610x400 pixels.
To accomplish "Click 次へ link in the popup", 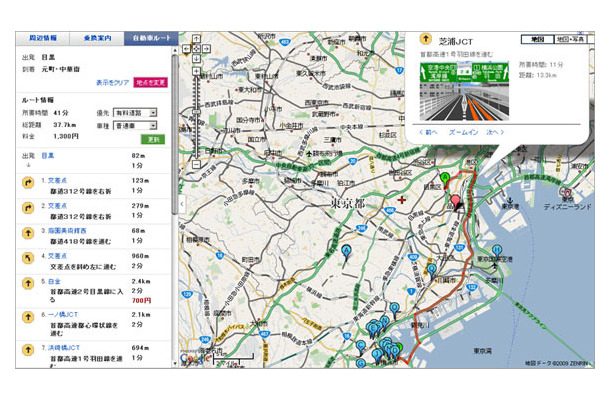I will click(495, 132).
